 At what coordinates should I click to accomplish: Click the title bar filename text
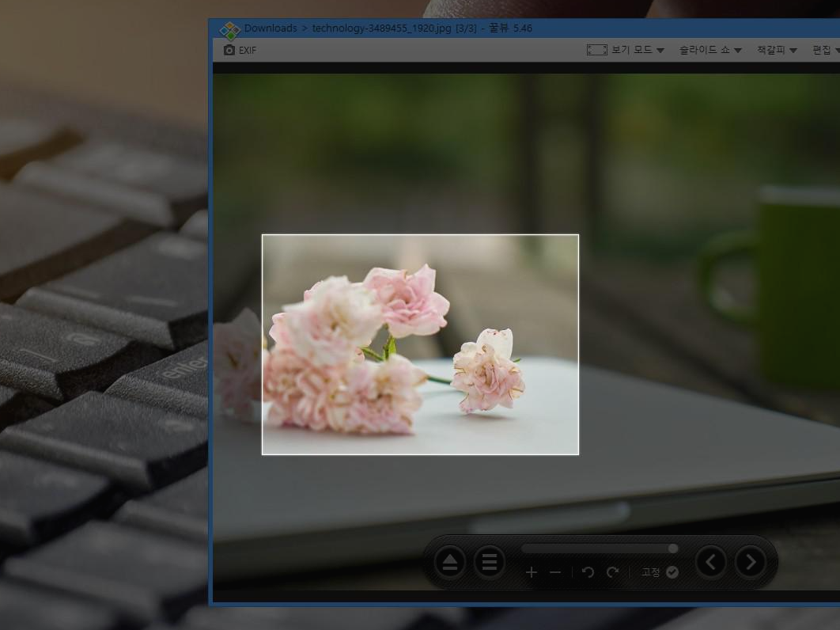[381, 28]
